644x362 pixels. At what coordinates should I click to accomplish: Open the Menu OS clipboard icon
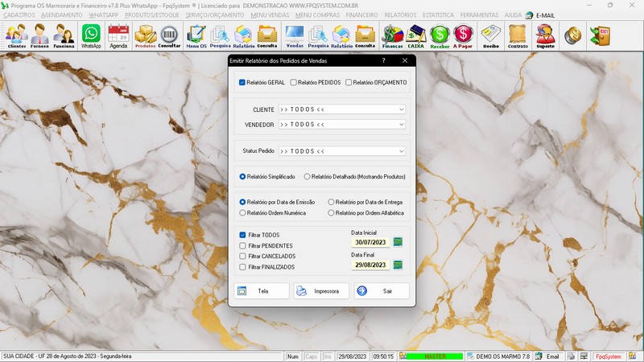point(196,36)
